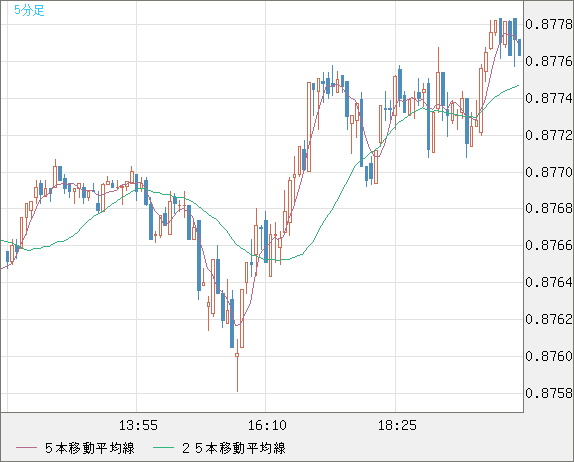Click the 0.8768 price axis label
The height and width of the screenshot is (462, 574).
point(549,208)
